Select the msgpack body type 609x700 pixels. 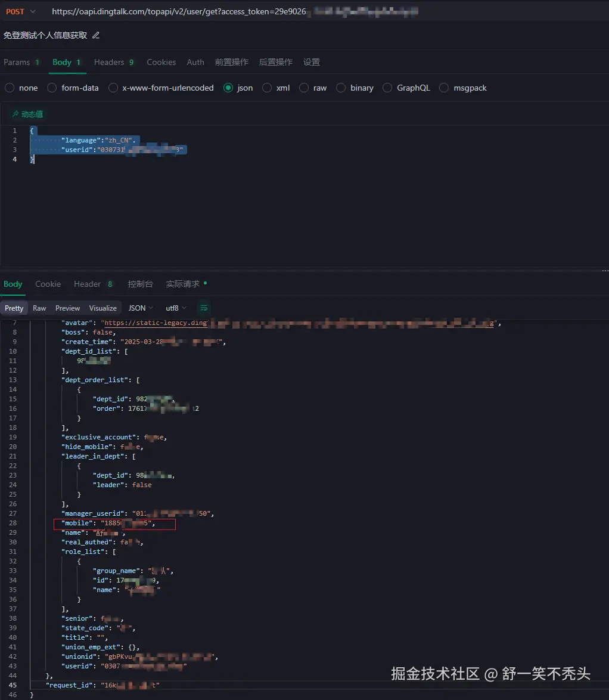[462, 88]
